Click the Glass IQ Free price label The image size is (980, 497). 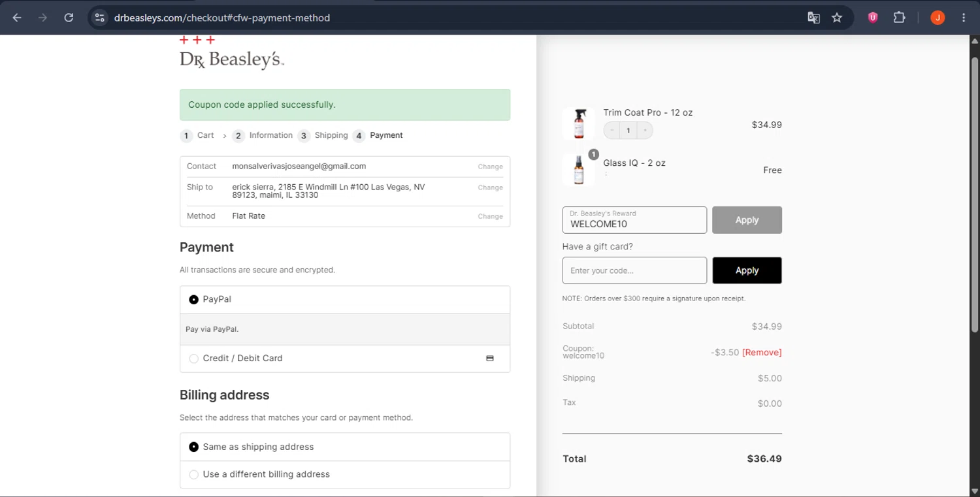[772, 170]
